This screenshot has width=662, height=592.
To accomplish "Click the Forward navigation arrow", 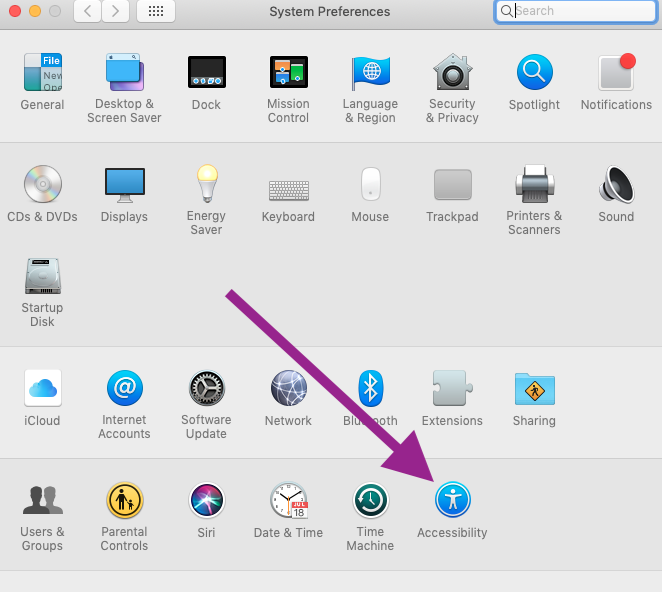I will (x=115, y=11).
